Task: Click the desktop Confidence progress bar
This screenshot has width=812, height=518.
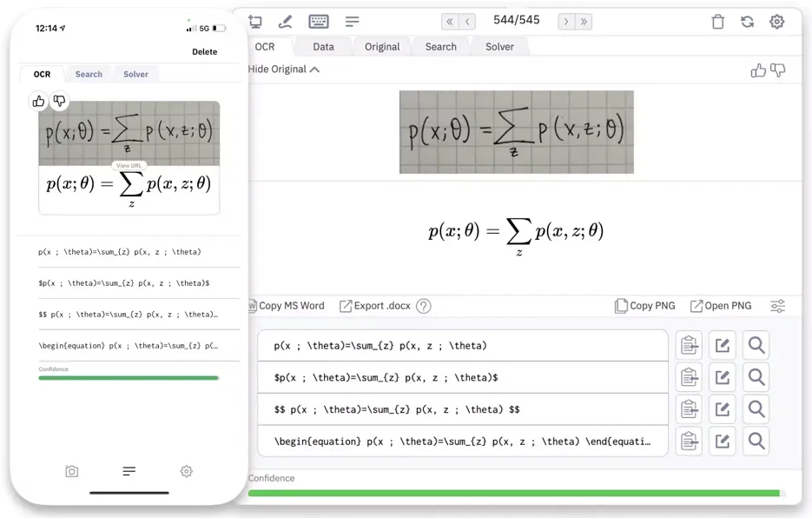Action: [x=517, y=493]
